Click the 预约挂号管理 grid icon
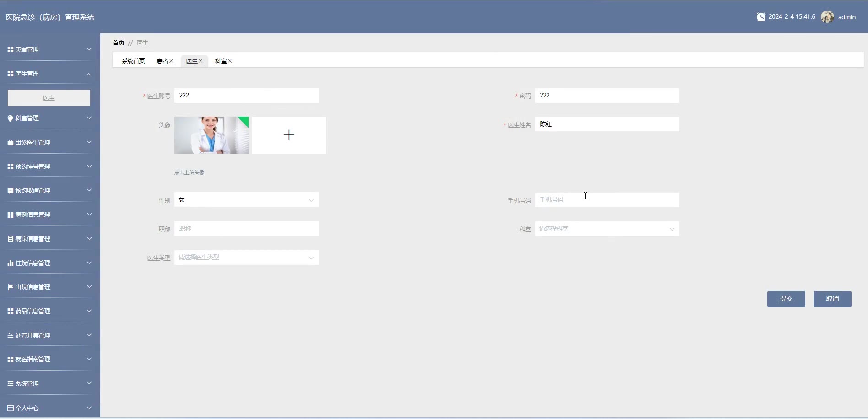This screenshot has width=868, height=419. point(10,167)
